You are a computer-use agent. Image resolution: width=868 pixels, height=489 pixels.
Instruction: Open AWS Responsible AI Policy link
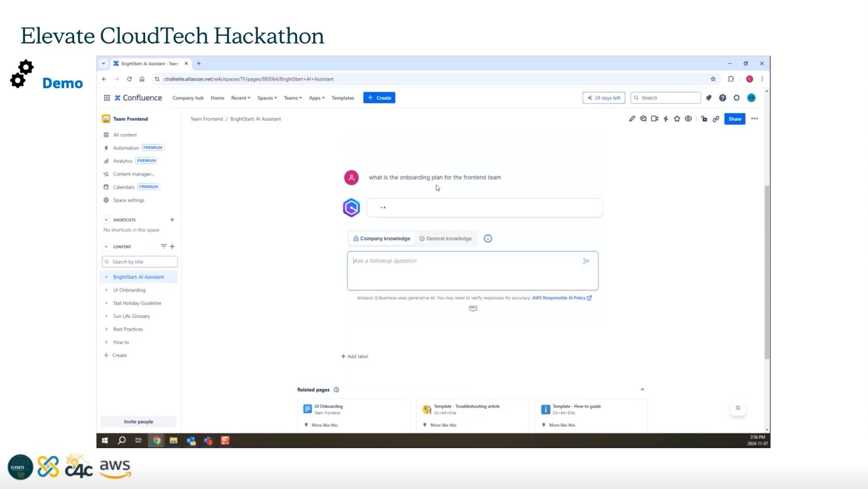point(562,298)
